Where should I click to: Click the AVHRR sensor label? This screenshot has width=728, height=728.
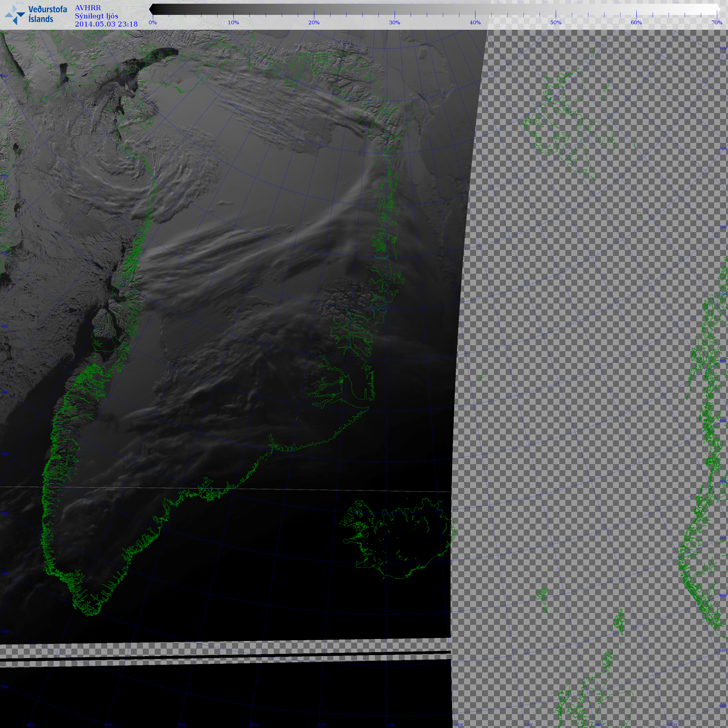pyautogui.click(x=88, y=8)
